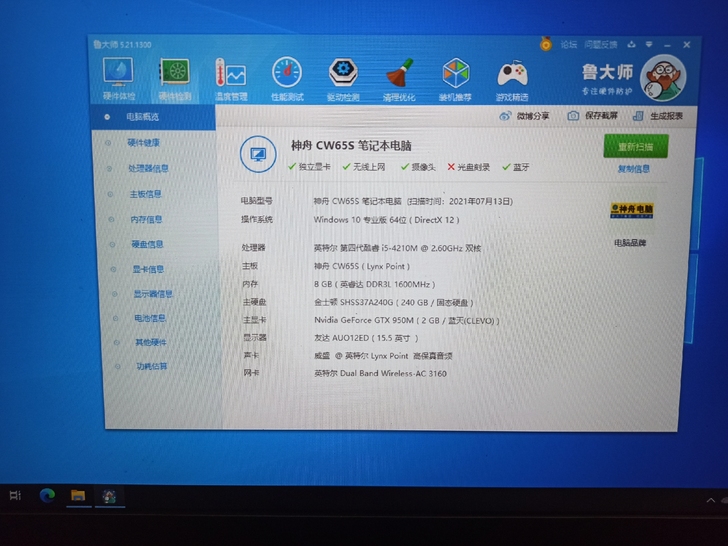Click 8 GB DDR3L 1600MHz memory text
Image resolution: width=728 pixels, height=546 pixels.
(x=375, y=284)
